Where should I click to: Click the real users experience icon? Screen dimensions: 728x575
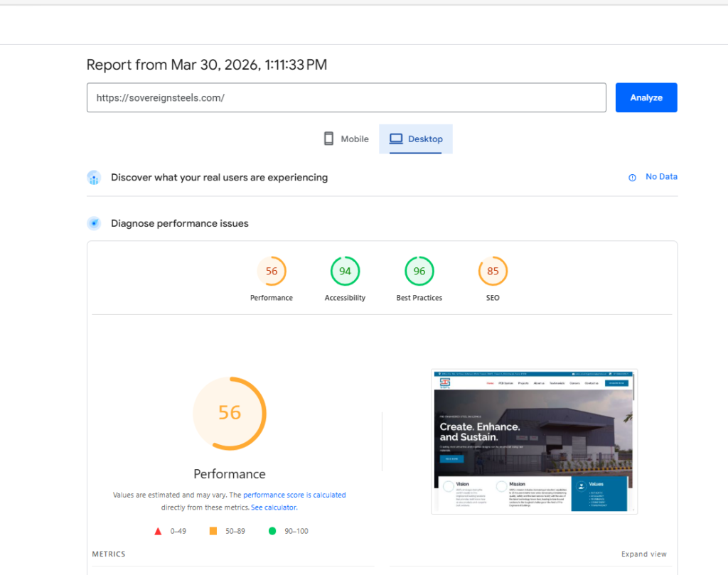pyautogui.click(x=94, y=178)
